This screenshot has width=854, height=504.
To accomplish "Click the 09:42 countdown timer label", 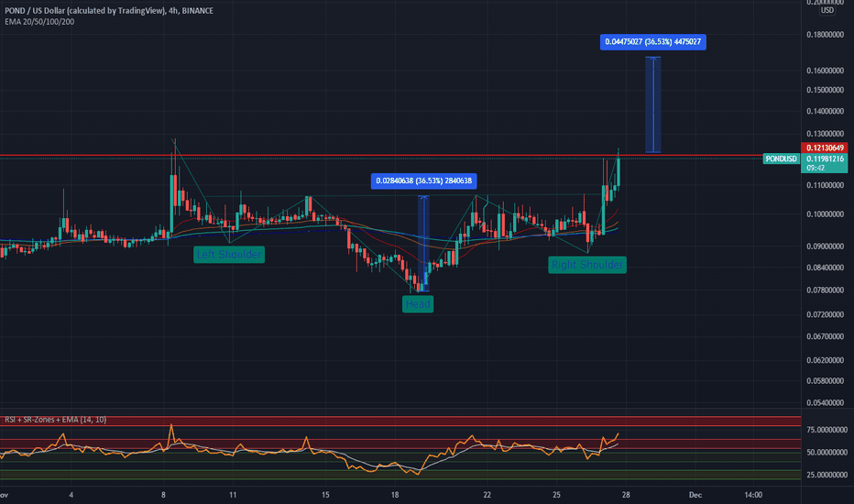I will click(x=816, y=169).
